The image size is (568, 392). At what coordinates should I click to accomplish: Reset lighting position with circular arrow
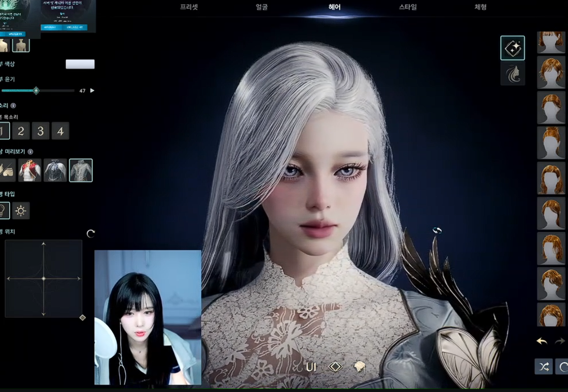[91, 234]
